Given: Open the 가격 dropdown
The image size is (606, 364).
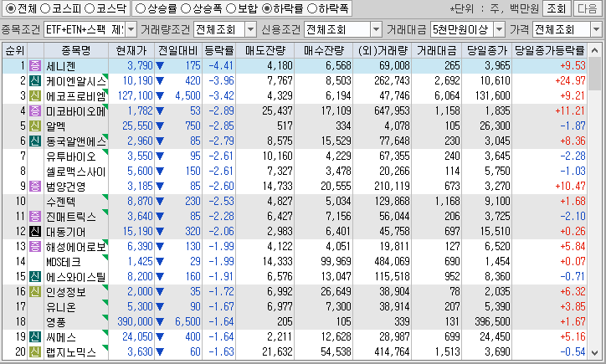Looking at the screenshot, I should coord(596,29).
